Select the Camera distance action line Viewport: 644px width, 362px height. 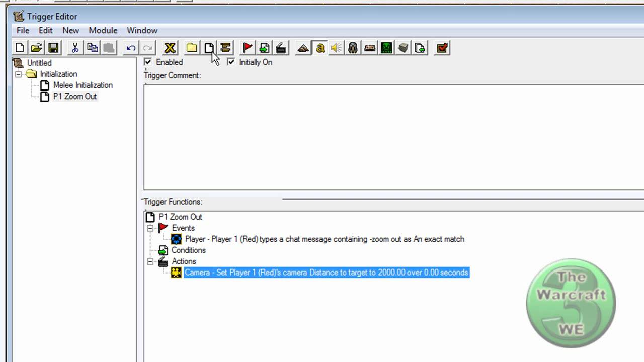(327, 273)
